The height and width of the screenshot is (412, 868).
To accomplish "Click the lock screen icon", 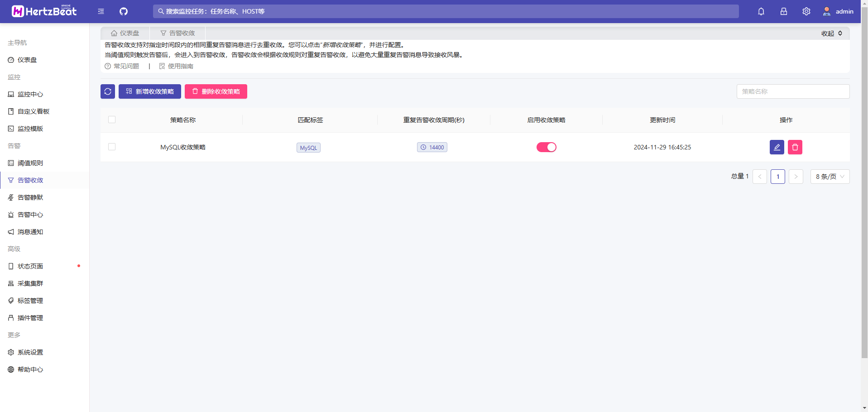I will point(784,11).
